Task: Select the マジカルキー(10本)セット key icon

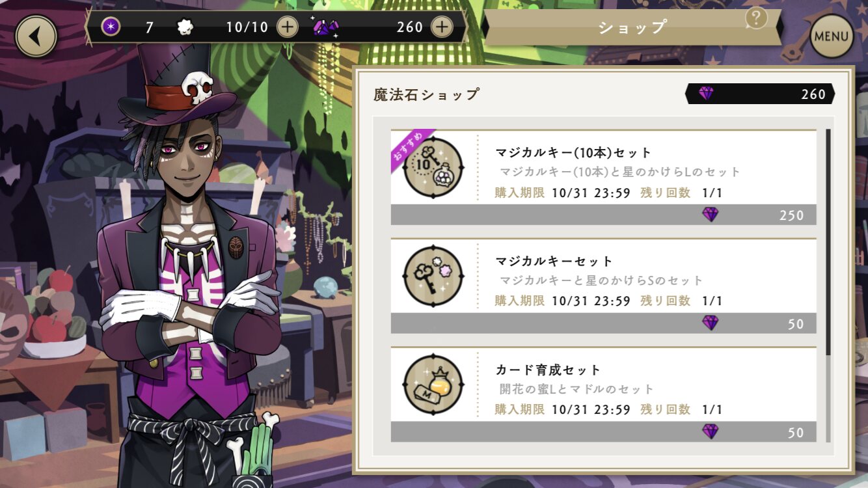Action: (433, 167)
